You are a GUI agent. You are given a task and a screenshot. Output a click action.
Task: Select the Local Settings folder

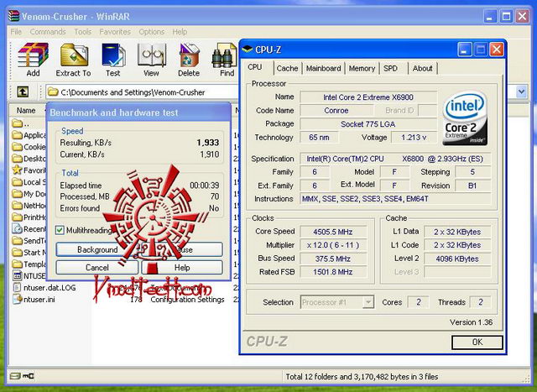[29, 182]
